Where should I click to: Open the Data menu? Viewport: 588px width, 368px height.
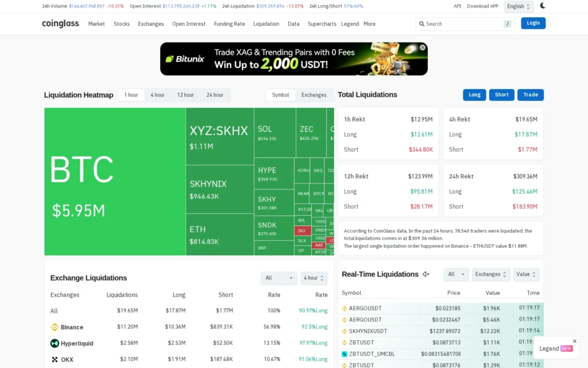293,24
